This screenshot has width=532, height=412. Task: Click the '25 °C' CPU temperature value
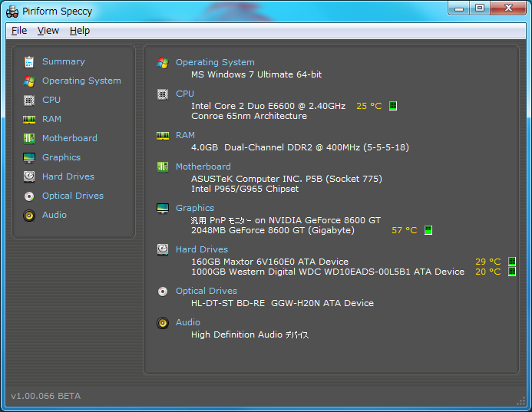pos(368,106)
